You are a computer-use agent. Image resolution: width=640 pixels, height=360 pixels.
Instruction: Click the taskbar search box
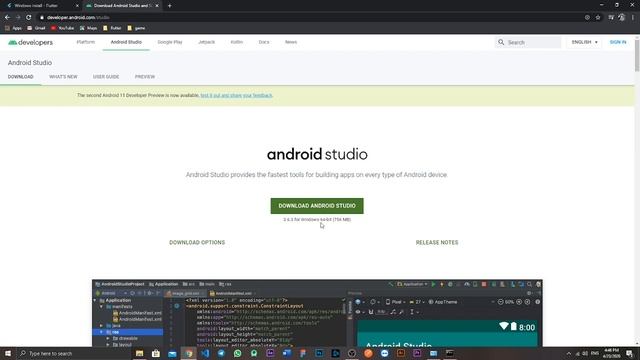[74, 353]
